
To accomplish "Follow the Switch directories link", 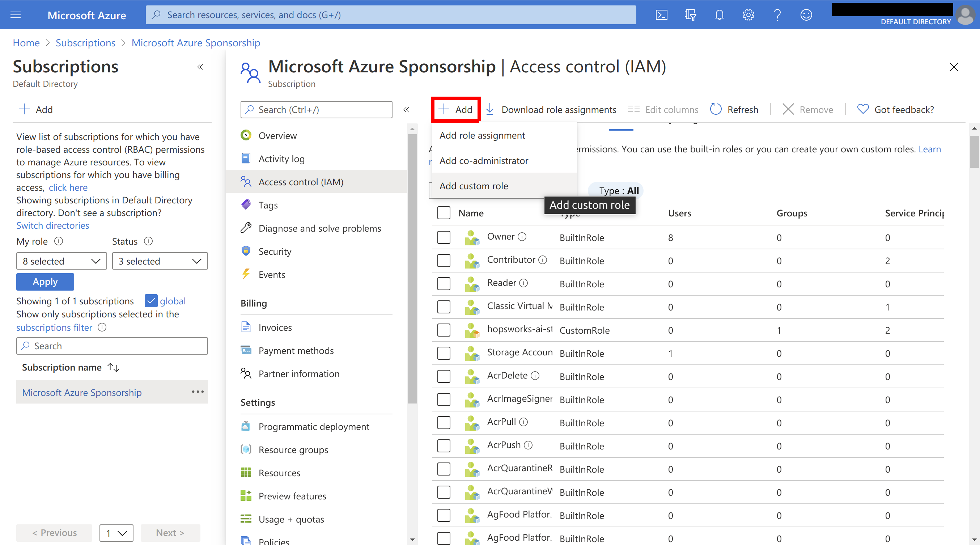I will 52,225.
